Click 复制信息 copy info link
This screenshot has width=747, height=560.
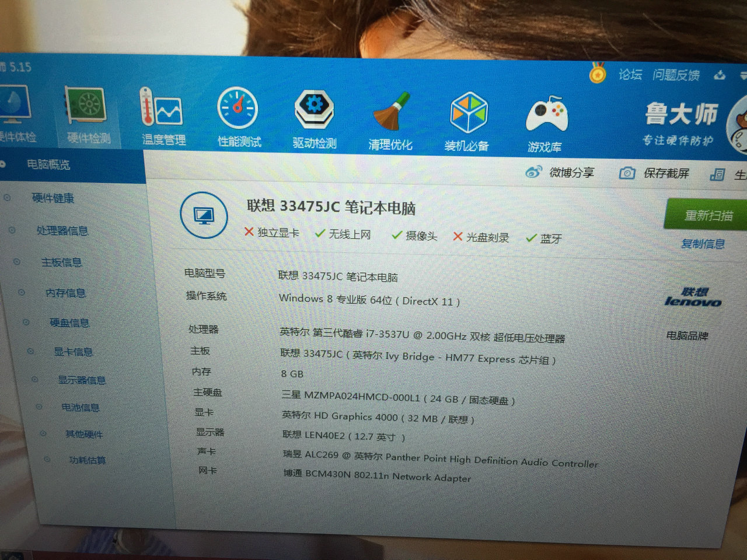[703, 244]
